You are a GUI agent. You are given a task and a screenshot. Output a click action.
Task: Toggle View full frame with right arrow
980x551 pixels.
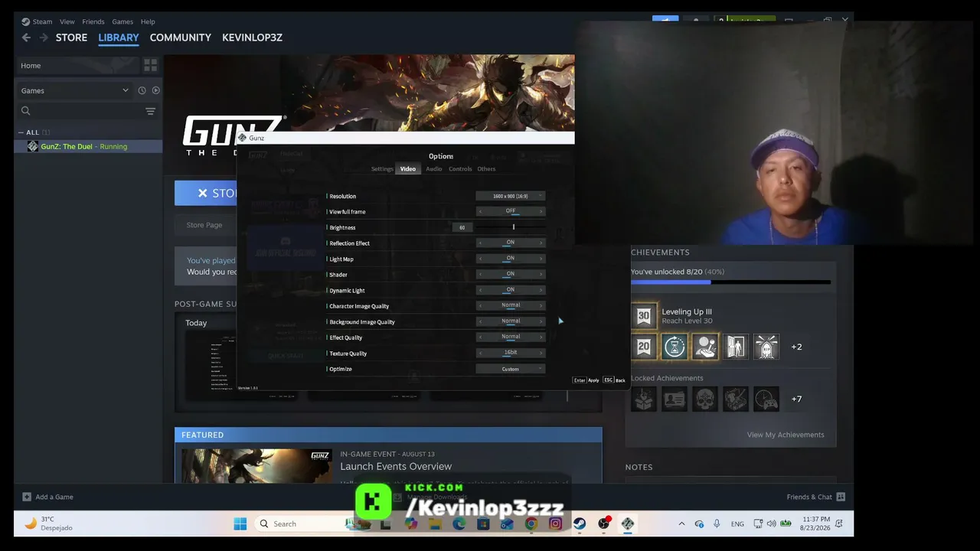541,212
